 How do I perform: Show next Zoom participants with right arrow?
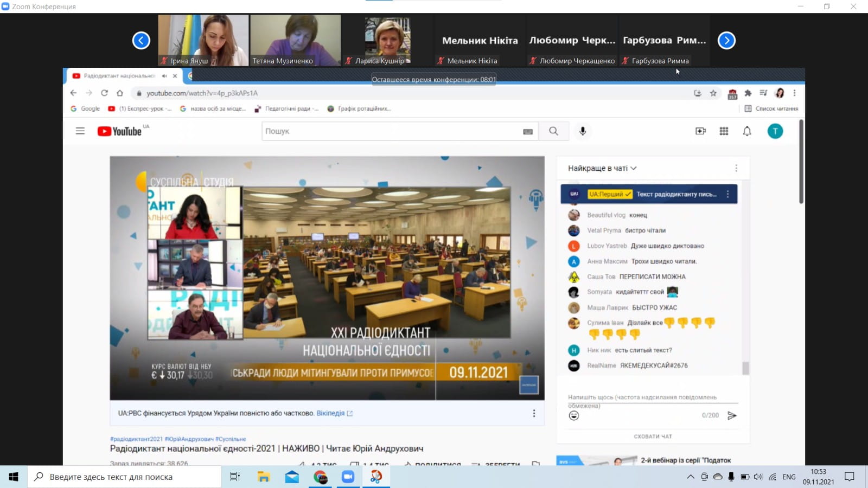[x=726, y=41]
